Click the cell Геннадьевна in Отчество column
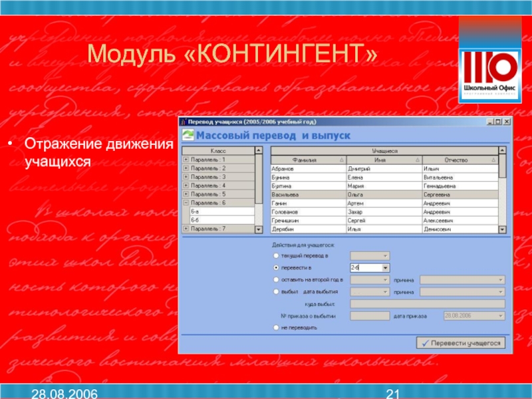The width and height of the screenshot is (532, 399). (x=460, y=186)
